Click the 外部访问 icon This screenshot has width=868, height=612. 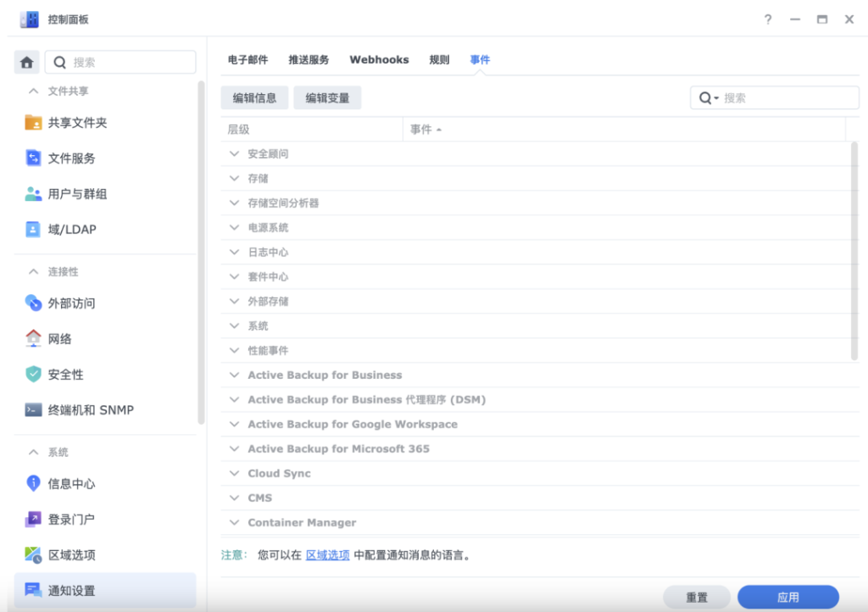[33, 303]
